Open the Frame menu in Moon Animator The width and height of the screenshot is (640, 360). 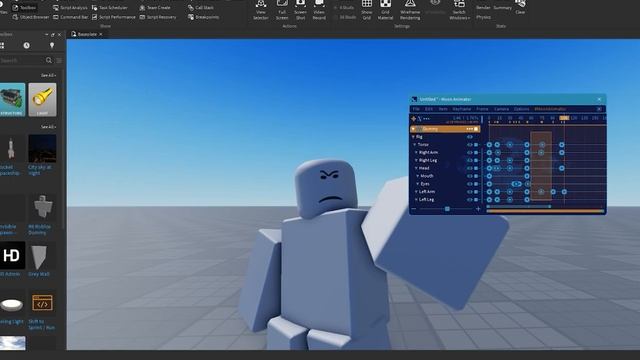[482, 109]
